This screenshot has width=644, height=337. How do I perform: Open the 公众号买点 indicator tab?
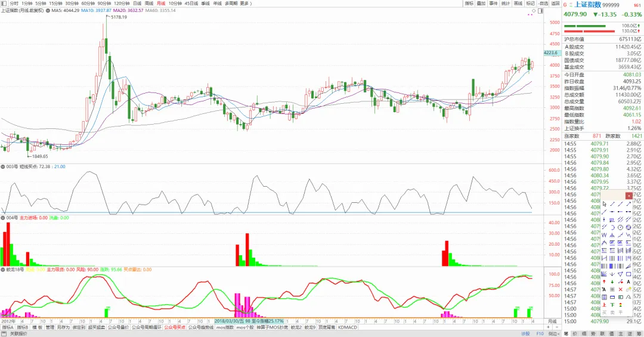tap(175, 327)
